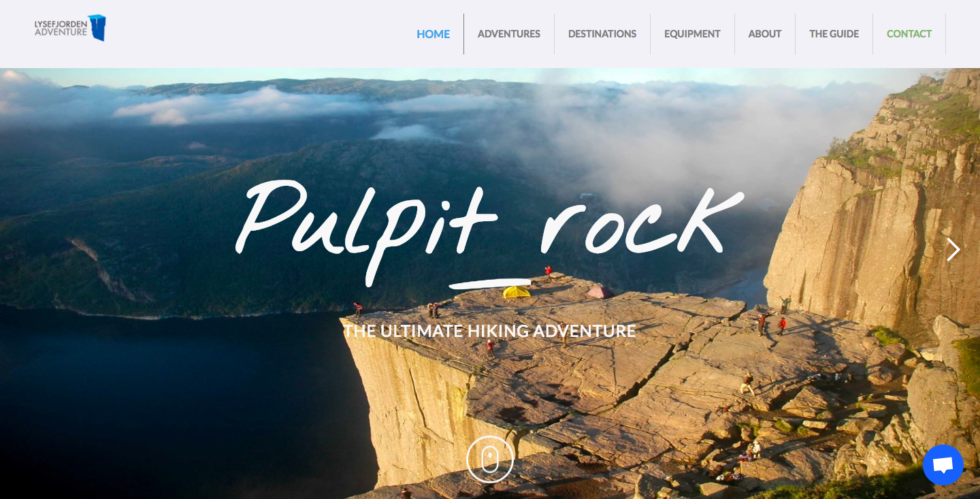Select the Ultimate Hiking Adventure subtitle
Image resolution: width=980 pixels, height=499 pixels.
(489, 332)
